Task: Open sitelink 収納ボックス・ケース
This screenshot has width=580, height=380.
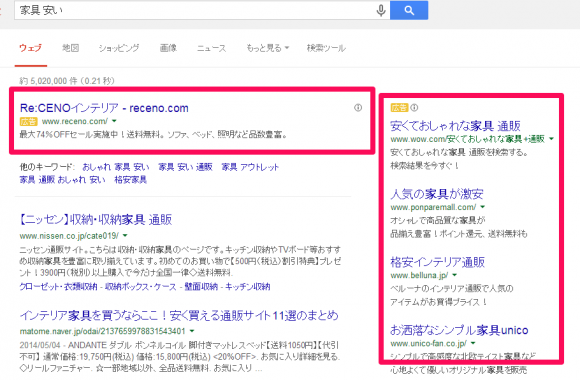Action: [x=141, y=287]
